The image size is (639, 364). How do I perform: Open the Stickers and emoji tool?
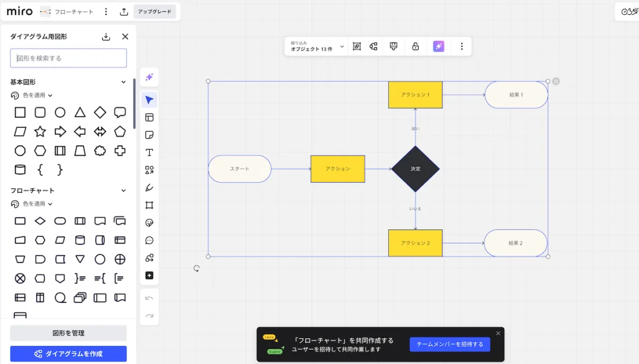coord(149,223)
